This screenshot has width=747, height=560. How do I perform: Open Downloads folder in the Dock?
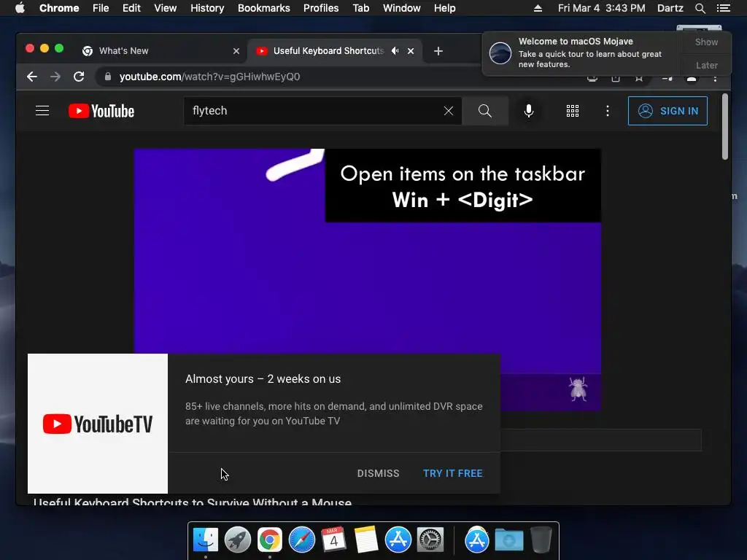pyautogui.click(x=508, y=540)
